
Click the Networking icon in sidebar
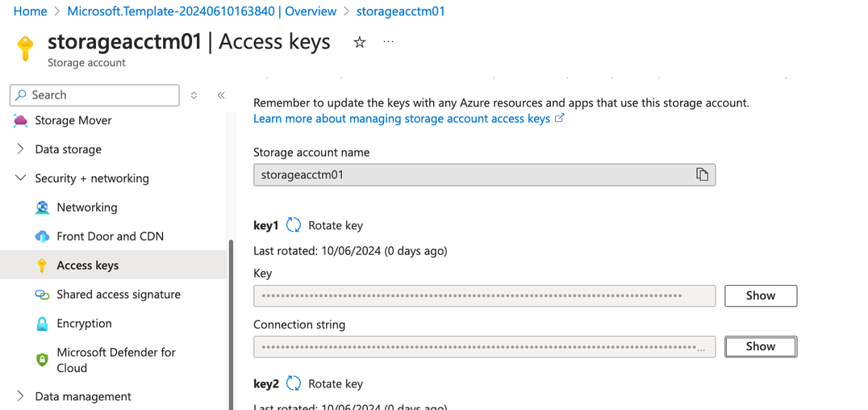pyautogui.click(x=42, y=207)
